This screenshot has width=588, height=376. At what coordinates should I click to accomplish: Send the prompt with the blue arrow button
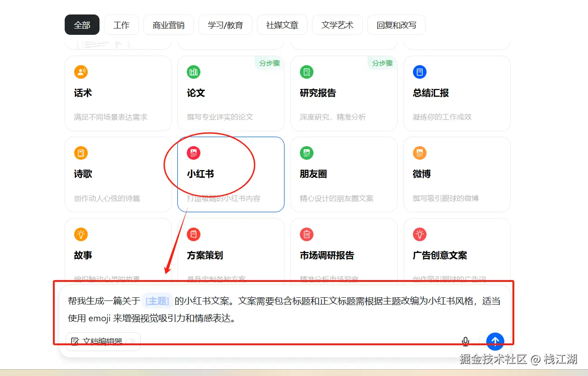click(495, 341)
